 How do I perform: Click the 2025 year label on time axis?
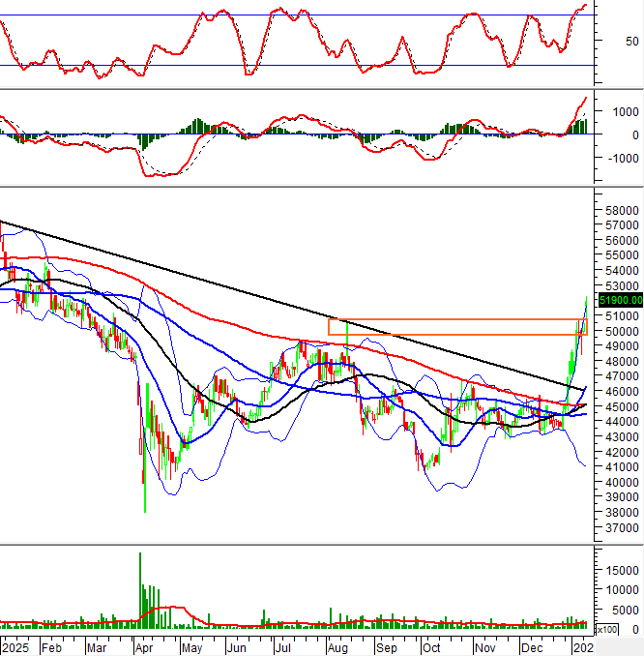(14, 647)
